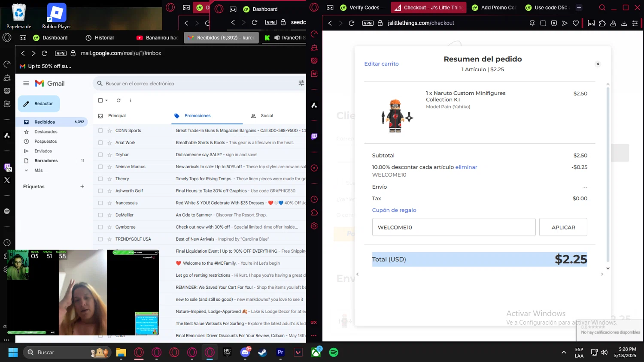Check the Ariat Work email checkbox
This screenshot has height=362, width=644.
pyautogui.click(x=100, y=142)
